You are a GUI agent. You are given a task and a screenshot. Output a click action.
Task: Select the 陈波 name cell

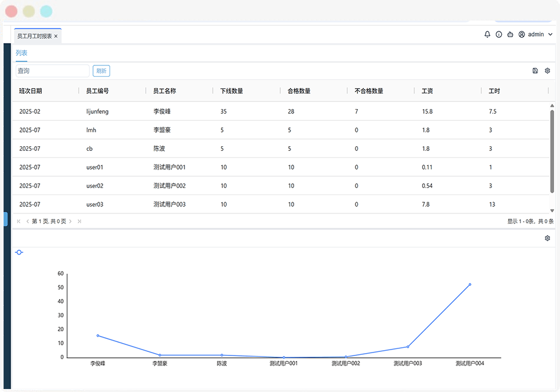(159, 149)
